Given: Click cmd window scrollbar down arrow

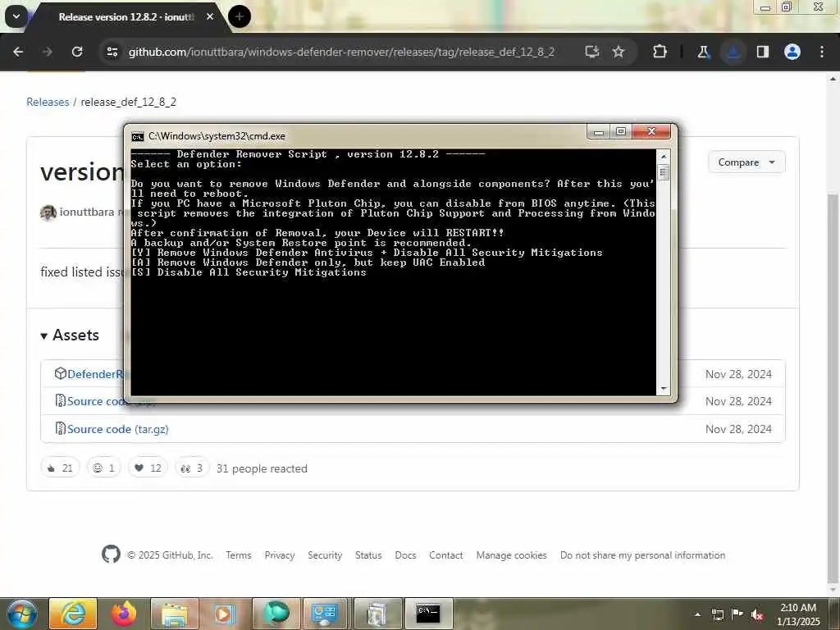Looking at the screenshot, I should [663, 389].
